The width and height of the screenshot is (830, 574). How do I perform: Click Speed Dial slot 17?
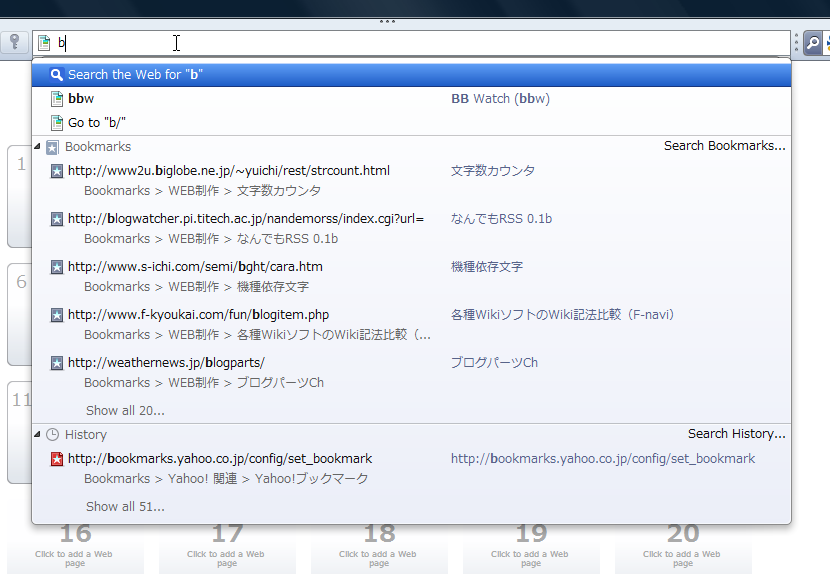point(227,549)
